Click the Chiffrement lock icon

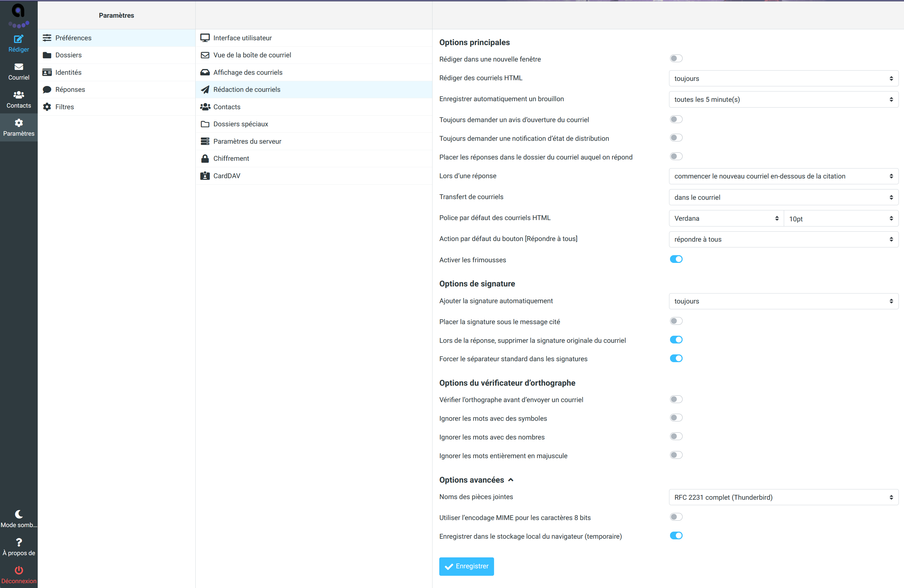pos(205,159)
